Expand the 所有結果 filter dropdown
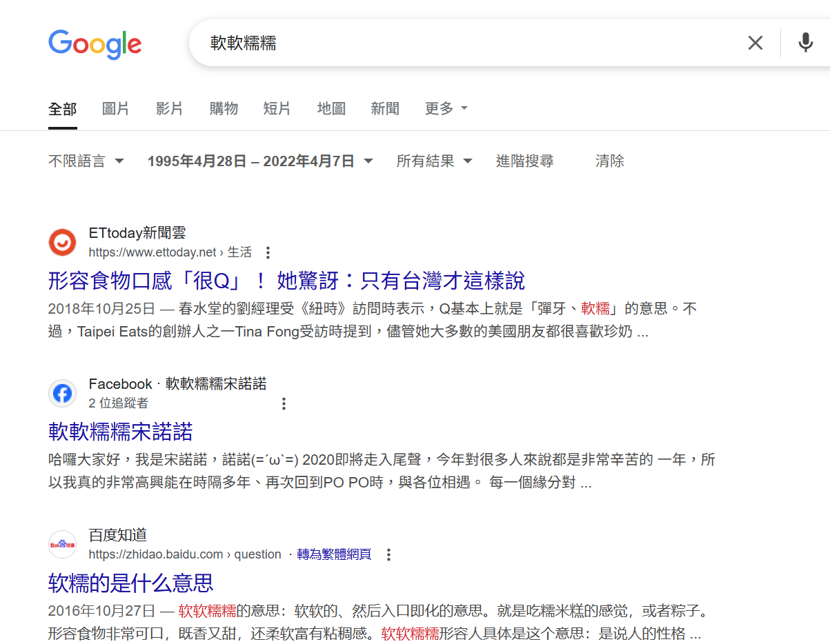This screenshot has width=830, height=644. coord(434,161)
